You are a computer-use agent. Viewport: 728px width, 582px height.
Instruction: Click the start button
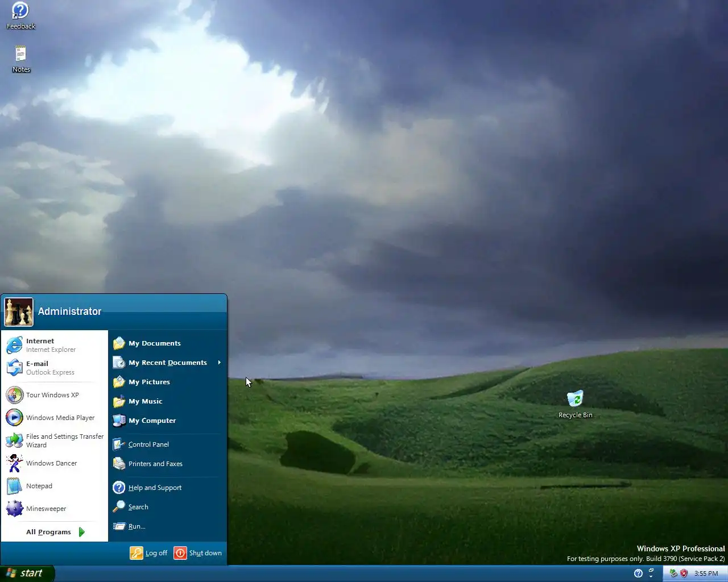click(x=27, y=573)
